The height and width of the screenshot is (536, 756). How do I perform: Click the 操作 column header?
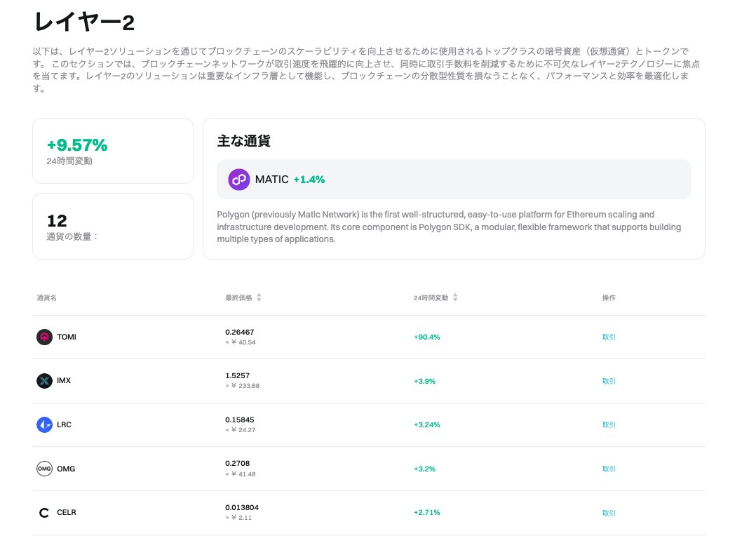coord(609,297)
